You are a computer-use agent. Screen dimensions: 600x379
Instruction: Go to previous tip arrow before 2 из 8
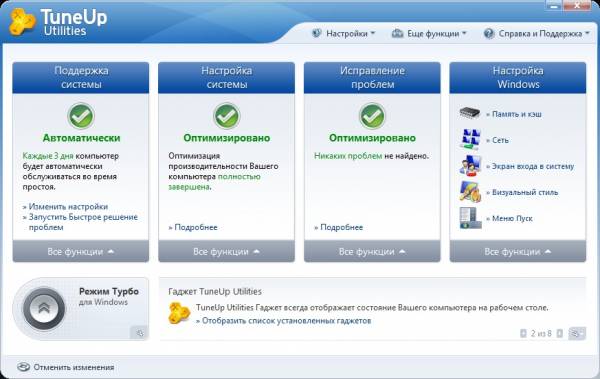pyautogui.click(x=523, y=333)
